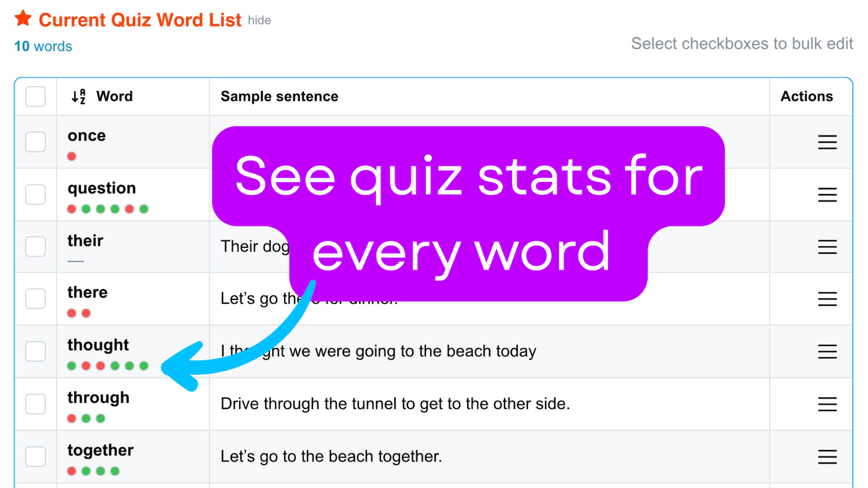Select the checkbox for the word 'their'
The image size is (868, 488).
click(35, 247)
